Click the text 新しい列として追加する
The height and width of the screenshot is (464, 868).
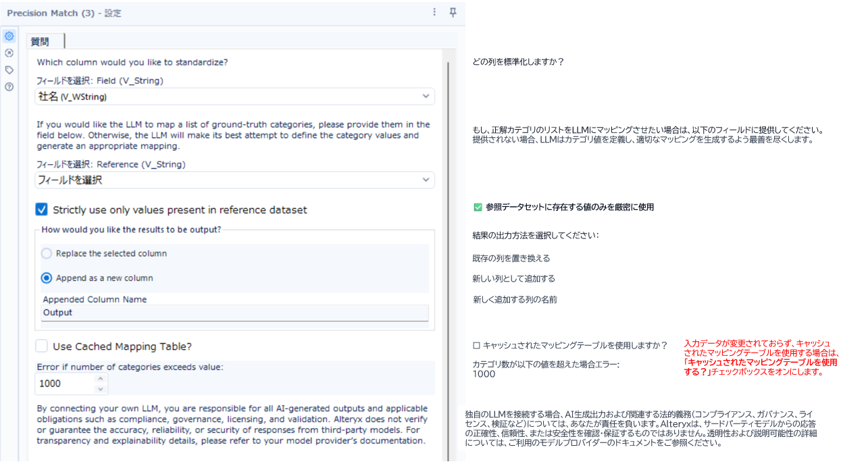(x=513, y=279)
